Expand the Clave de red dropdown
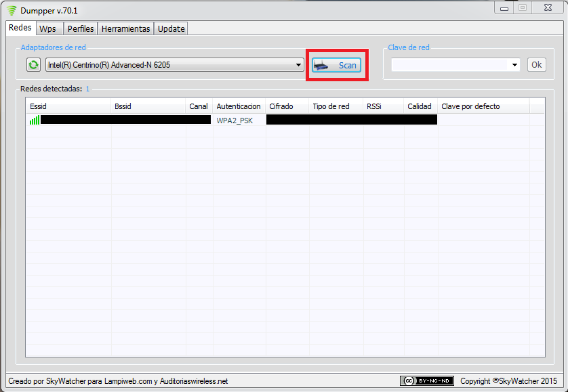Viewport: 568px width, 392px height. click(x=516, y=64)
